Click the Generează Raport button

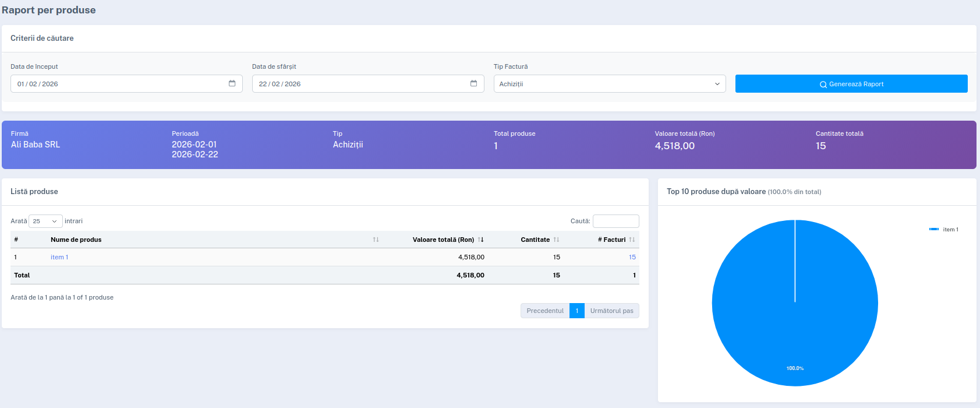click(851, 84)
